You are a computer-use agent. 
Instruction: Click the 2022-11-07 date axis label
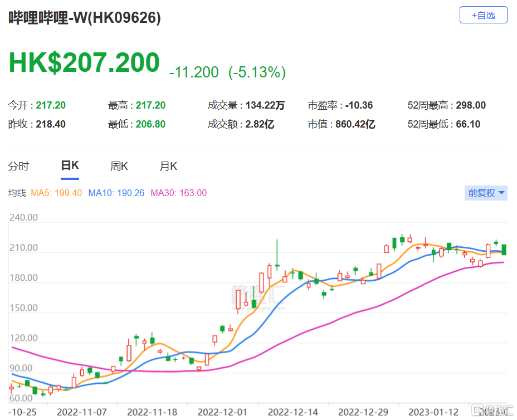(x=82, y=412)
